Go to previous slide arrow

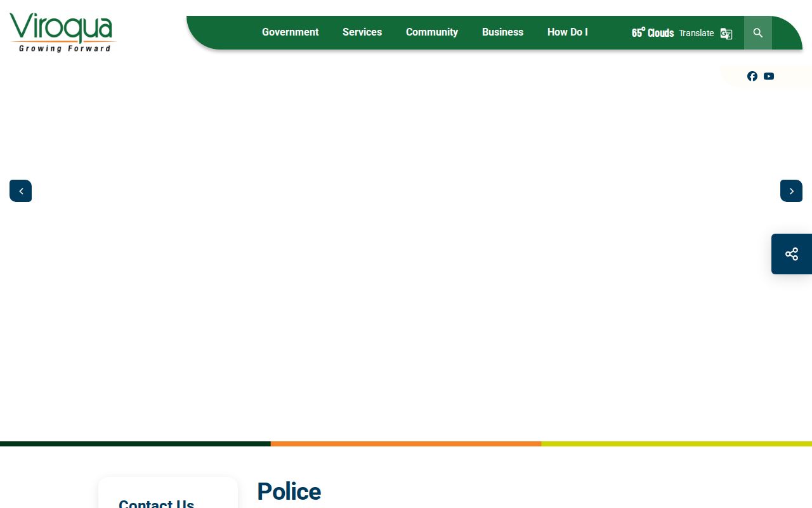pos(21,191)
